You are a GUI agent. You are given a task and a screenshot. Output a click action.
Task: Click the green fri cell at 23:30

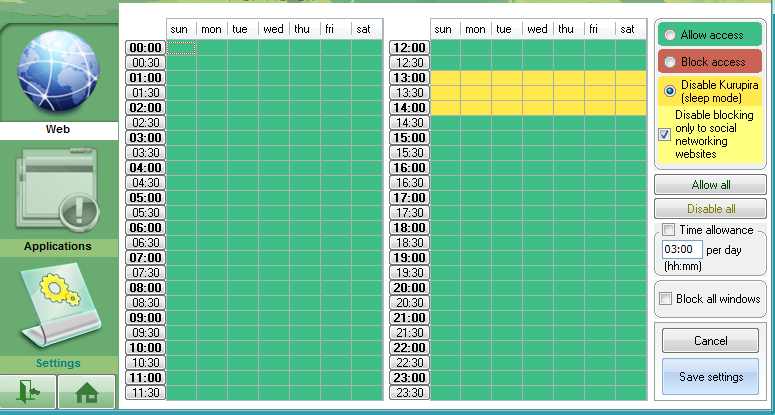(600, 393)
